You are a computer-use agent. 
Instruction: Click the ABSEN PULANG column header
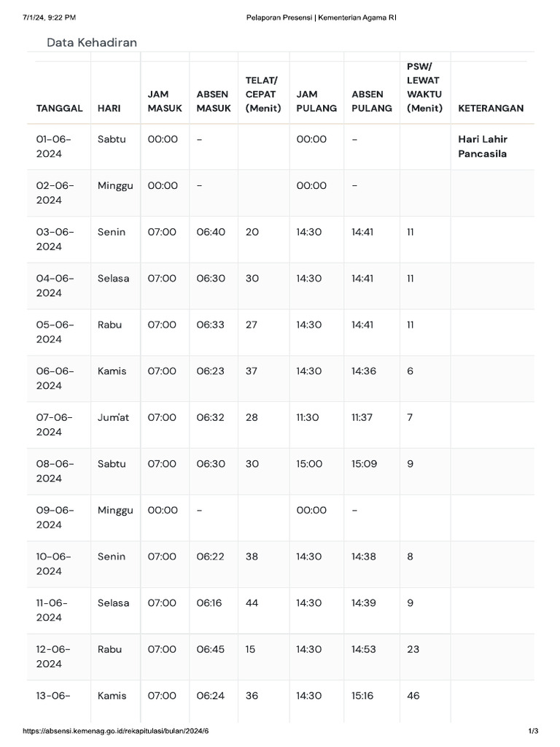click(371, 101)
